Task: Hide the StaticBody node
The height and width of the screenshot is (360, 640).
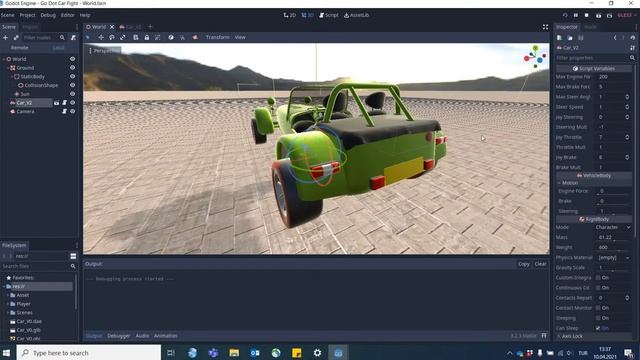Action: point(72,76)
